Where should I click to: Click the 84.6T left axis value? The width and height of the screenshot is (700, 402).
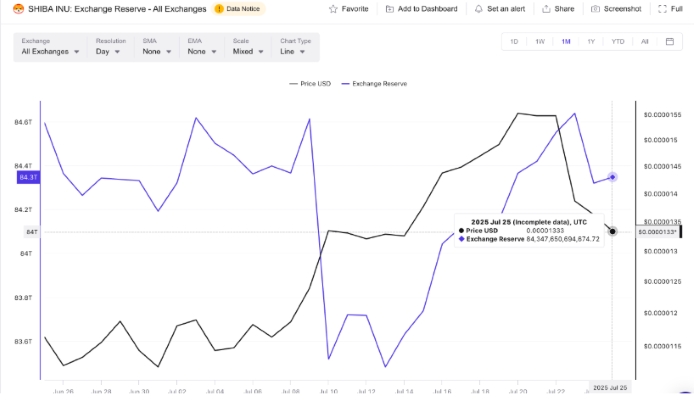coord(23,122)
